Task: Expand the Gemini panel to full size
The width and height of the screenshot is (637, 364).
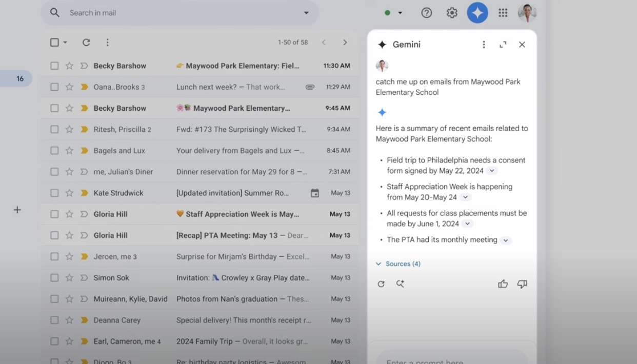Action: [503, 45]
